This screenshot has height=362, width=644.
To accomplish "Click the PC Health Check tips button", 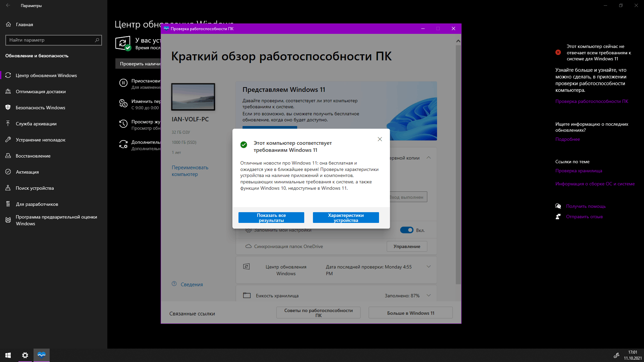I will coord(318,313).
